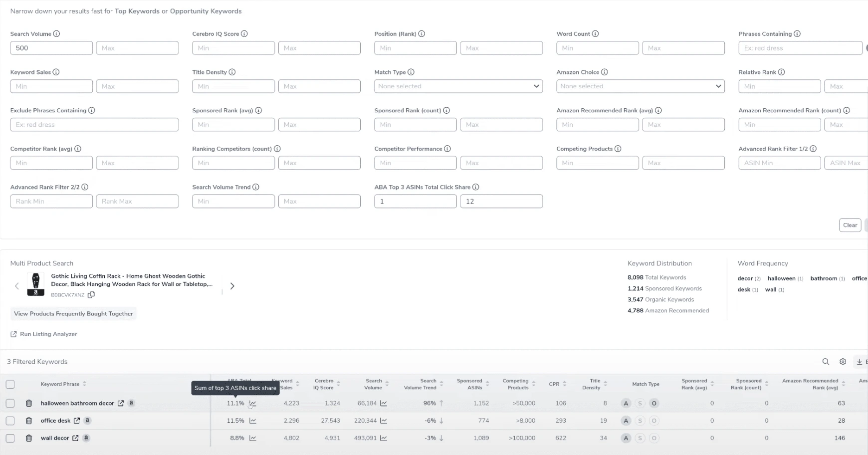Image resolution: width=868 pixels, height=455 pixels.
Task: Sort by the CPR column header
Action: (x=557, y=384)
